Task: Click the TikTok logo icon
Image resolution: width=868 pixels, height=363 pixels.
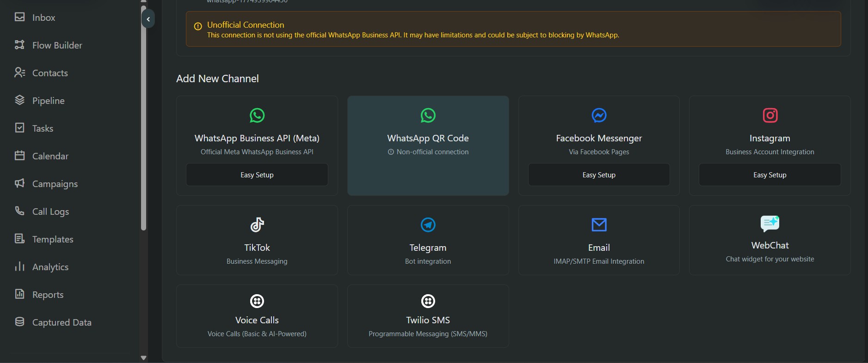Action: 257,225
